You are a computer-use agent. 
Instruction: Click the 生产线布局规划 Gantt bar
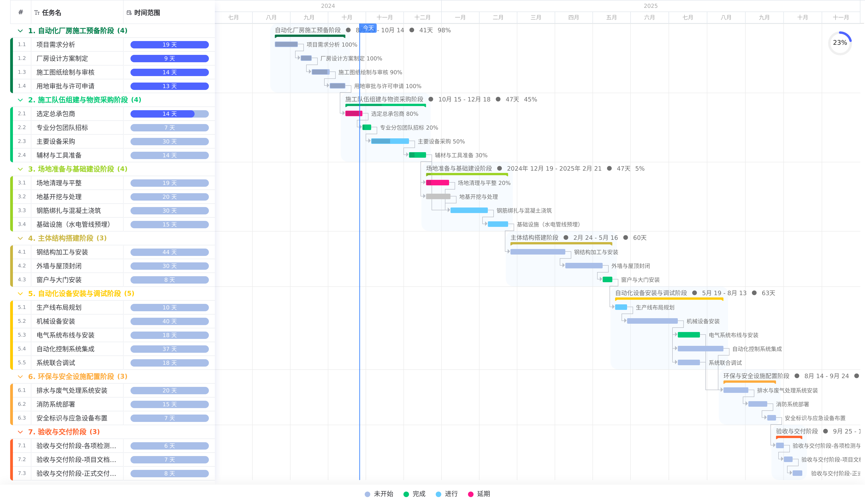pyautogui.click(x=621, y=307)
